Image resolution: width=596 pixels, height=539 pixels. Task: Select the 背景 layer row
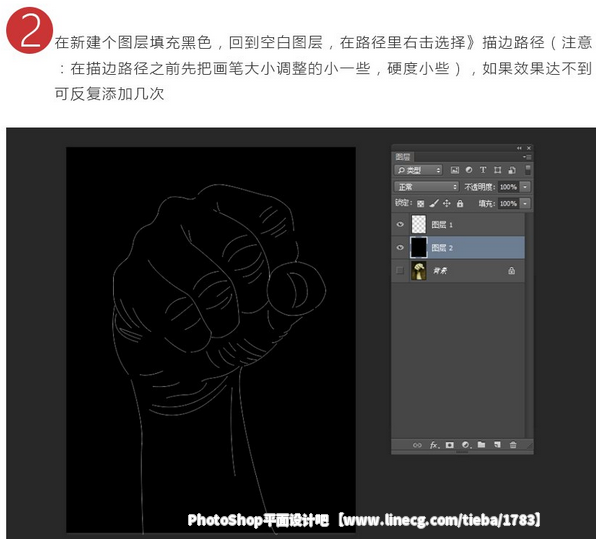(458, 271)
